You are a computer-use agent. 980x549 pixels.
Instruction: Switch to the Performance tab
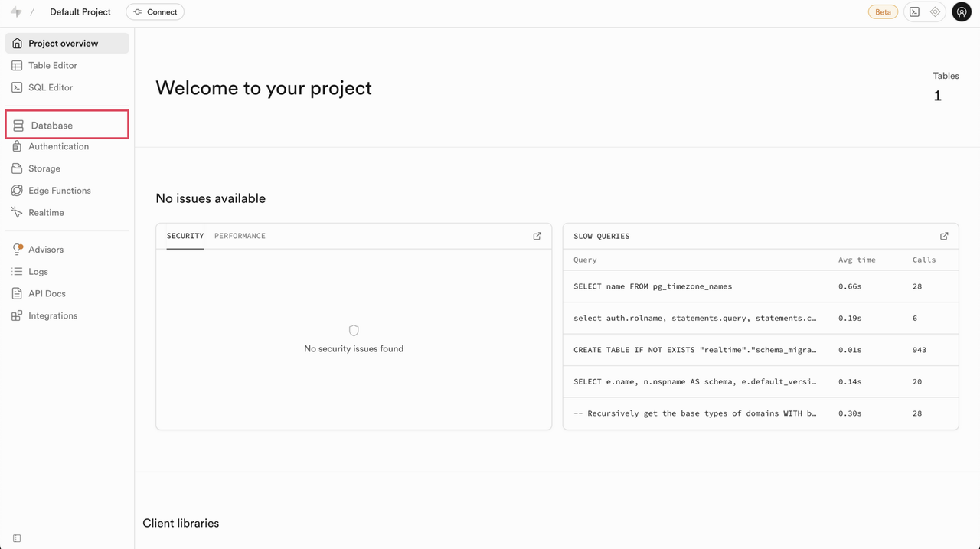point(240,236)
